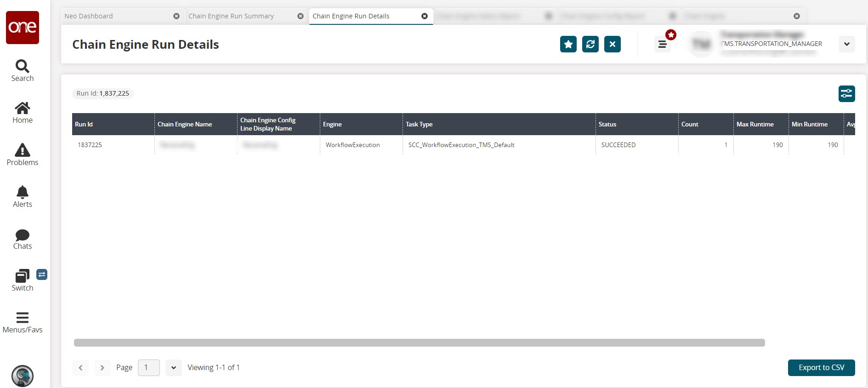The width and height of the screenshot is (868, 388).
Task: Click the Run Id filter chip 1,837,225
Action: (x=103, y=93)
